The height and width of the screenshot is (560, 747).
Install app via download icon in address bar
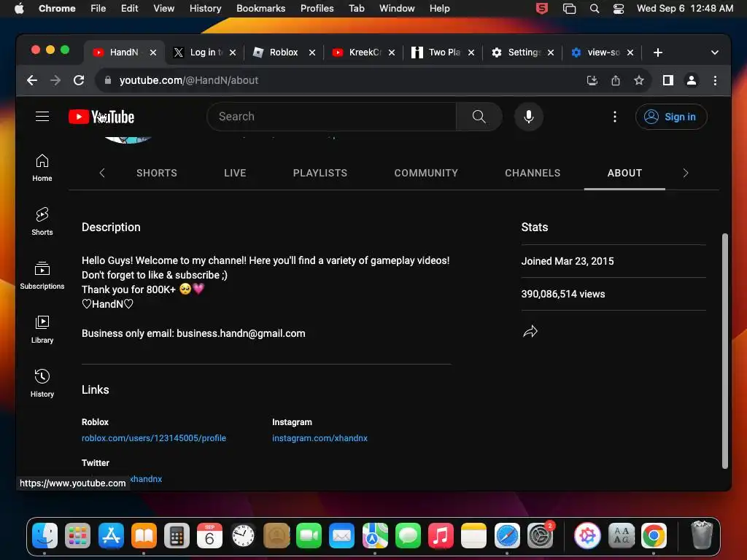click(592, 80)
